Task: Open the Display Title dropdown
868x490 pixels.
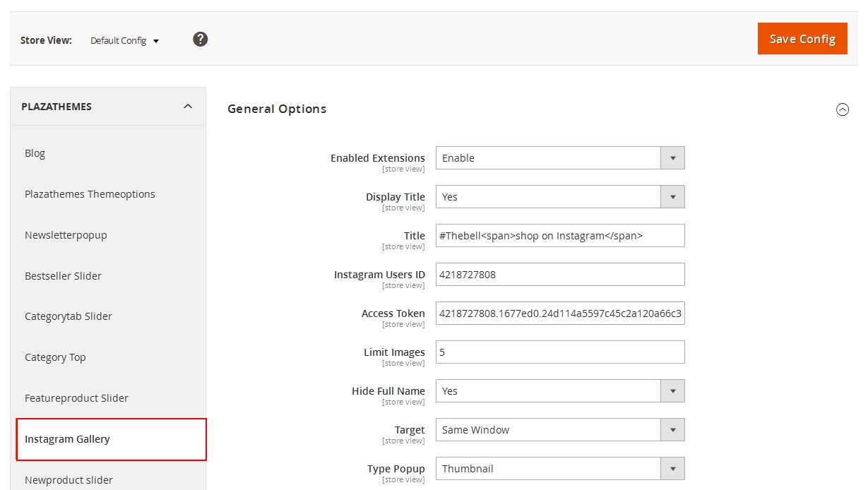Action: [559, 197]
